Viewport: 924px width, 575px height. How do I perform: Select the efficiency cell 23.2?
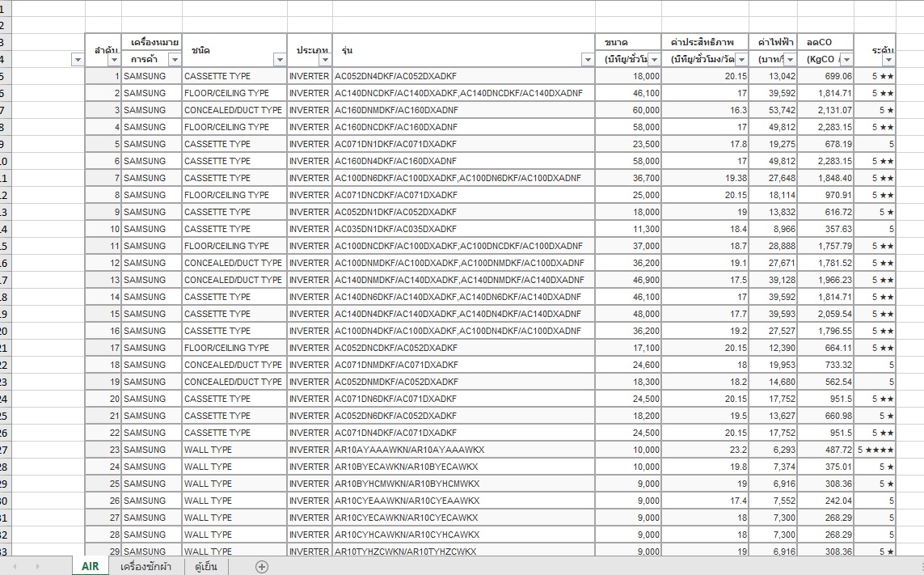point(706,450)
